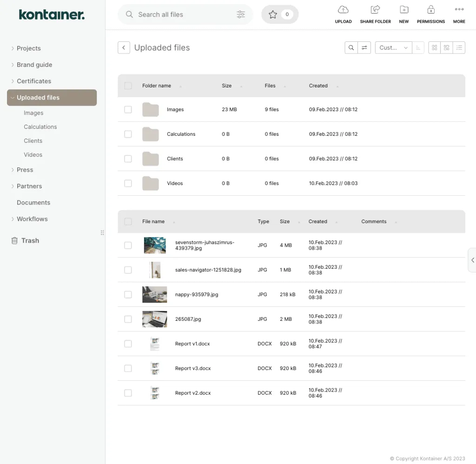
Task: Open Documents in the sidebar
Action: 33,203
